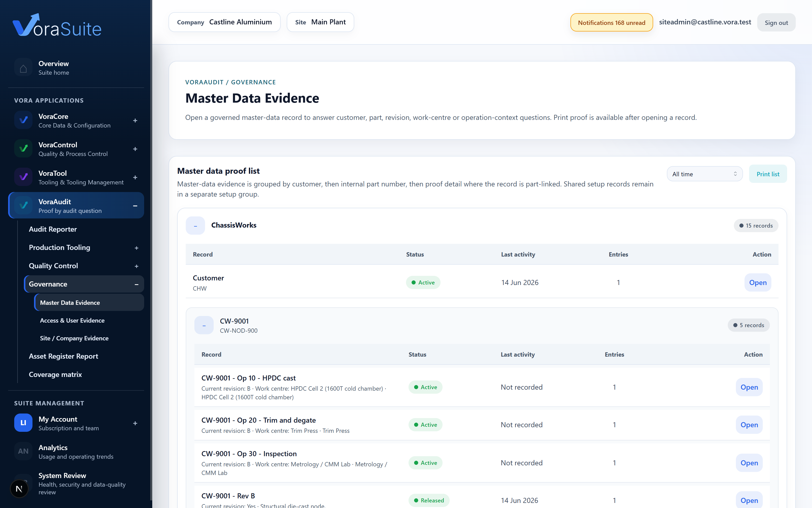Select Master Data Evidence menu item
Screen dimensions: 812x508
click(89, 303)
